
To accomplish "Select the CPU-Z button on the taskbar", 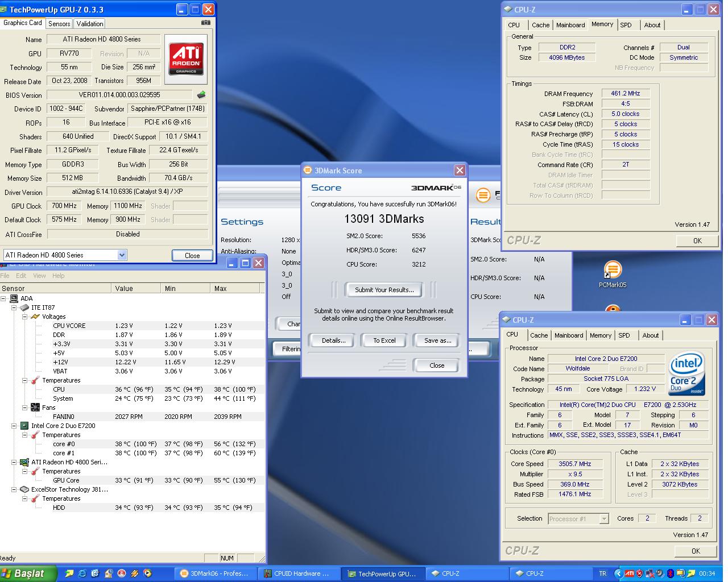I will click(x=466, y=573).
